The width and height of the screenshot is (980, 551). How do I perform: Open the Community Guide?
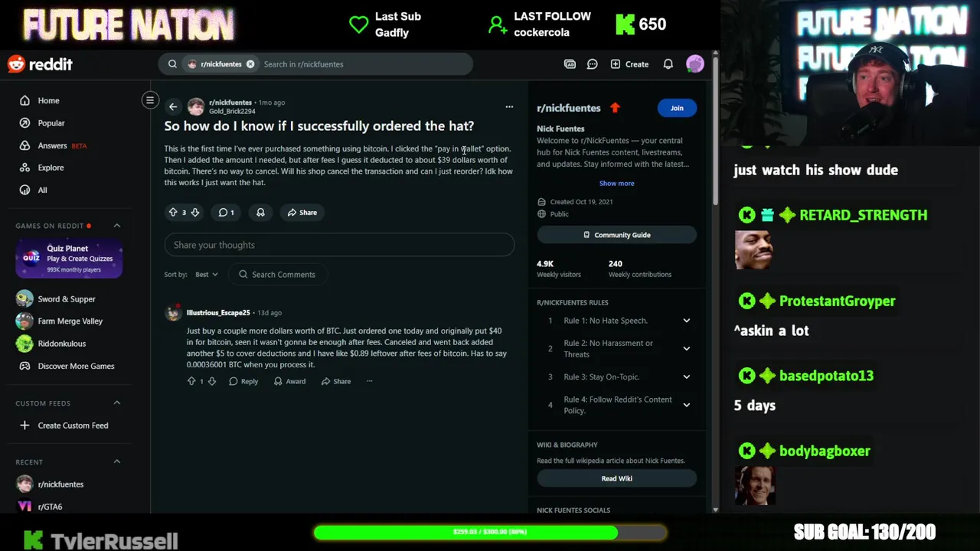point(616,235)
